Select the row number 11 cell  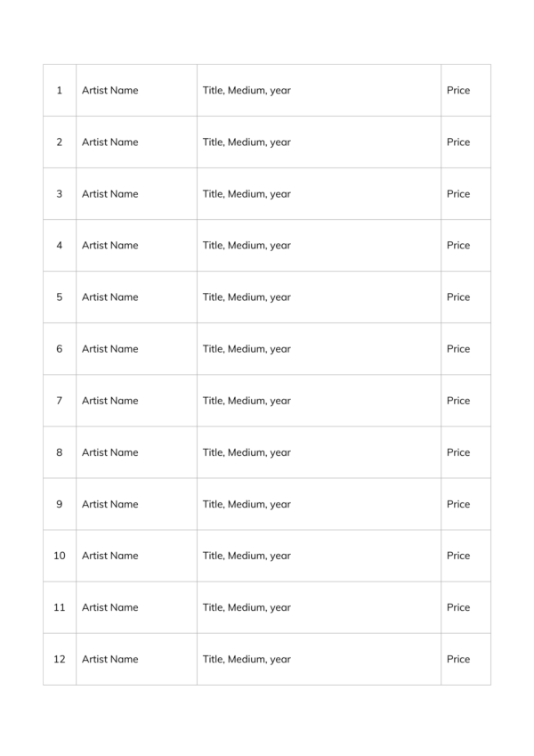(60, 607)
